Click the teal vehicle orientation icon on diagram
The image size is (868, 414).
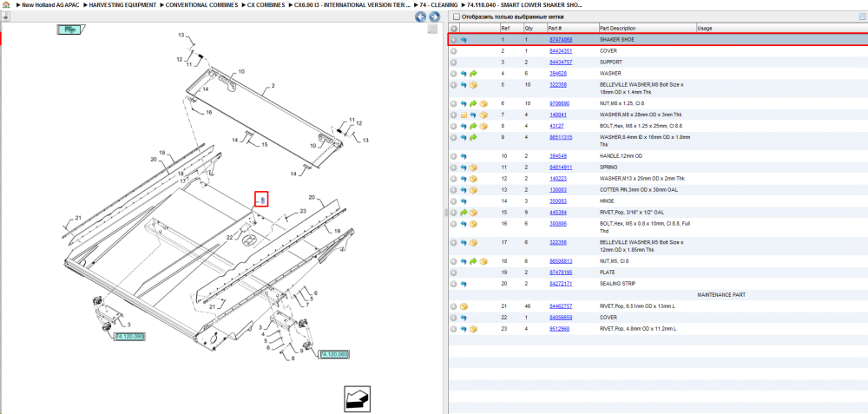point(69,30)
